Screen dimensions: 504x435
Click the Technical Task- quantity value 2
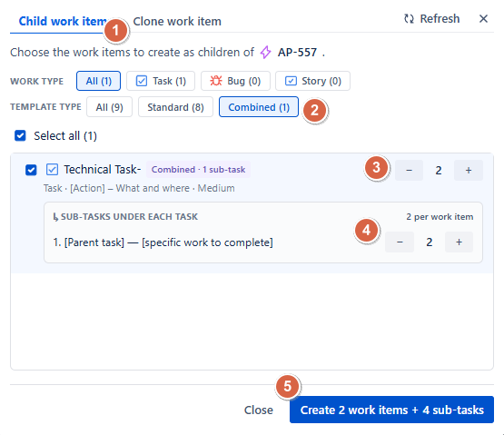point(439,171)
